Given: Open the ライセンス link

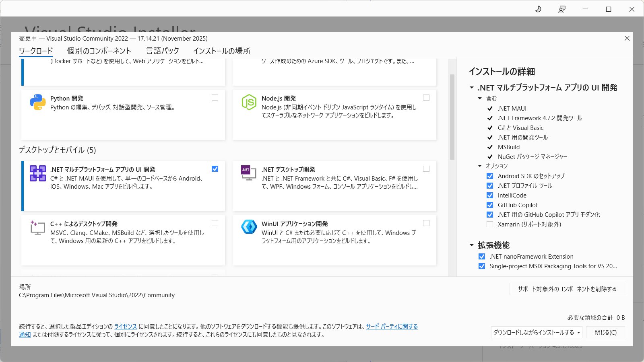Looking at the screenshot, I should coord(126,327).
